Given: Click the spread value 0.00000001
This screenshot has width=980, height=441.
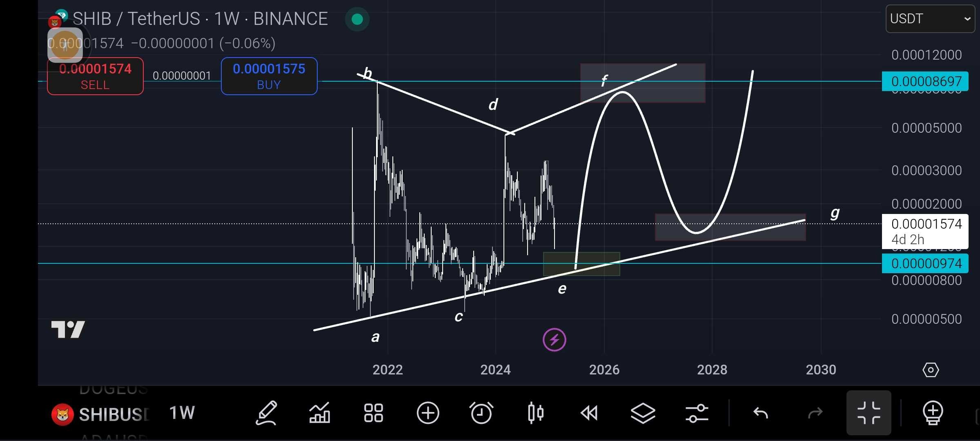Looking at the screenshot, I should click(x=182, y=76).
